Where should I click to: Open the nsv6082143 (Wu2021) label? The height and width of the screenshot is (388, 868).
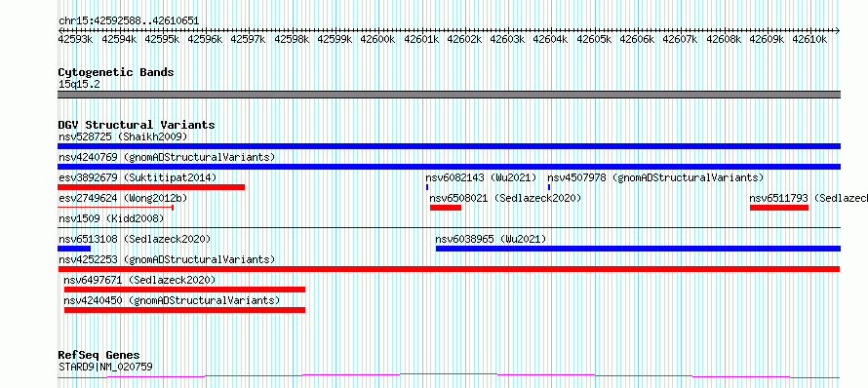click(x=481, y=177)
